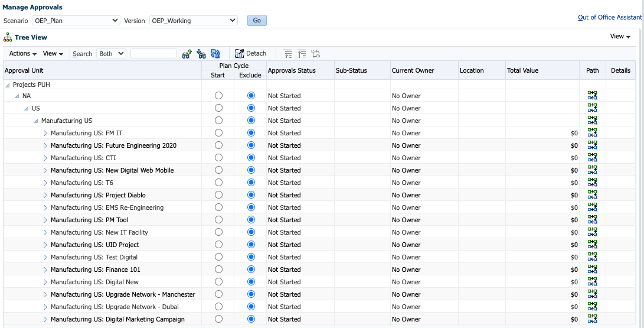The image size is (644, 328).
Task: Click the Go button
Action: [257, 21]
